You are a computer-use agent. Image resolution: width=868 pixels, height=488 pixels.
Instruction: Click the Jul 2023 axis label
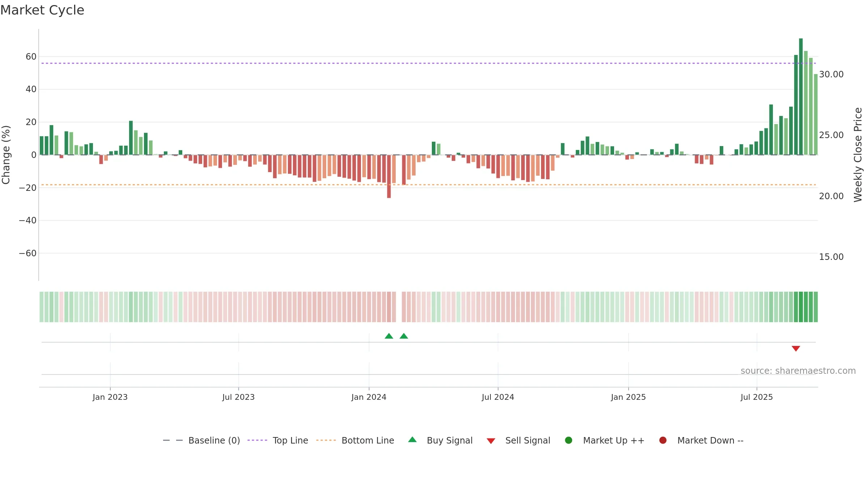tap(238, 397)
